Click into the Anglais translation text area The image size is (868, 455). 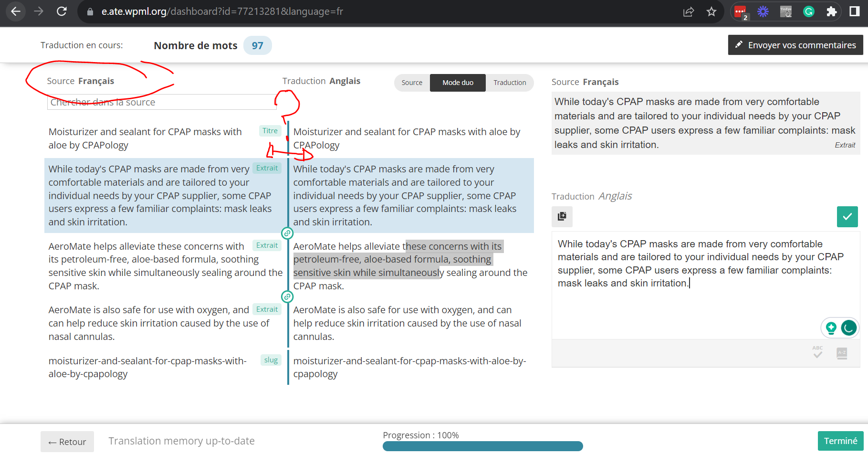[x=705, y=285]
